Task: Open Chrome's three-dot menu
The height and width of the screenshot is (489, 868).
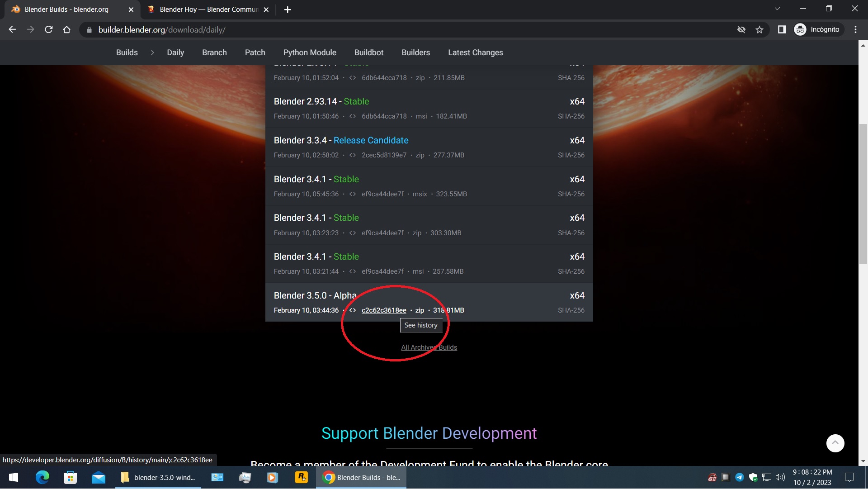Action: click(x=855, y=29)
